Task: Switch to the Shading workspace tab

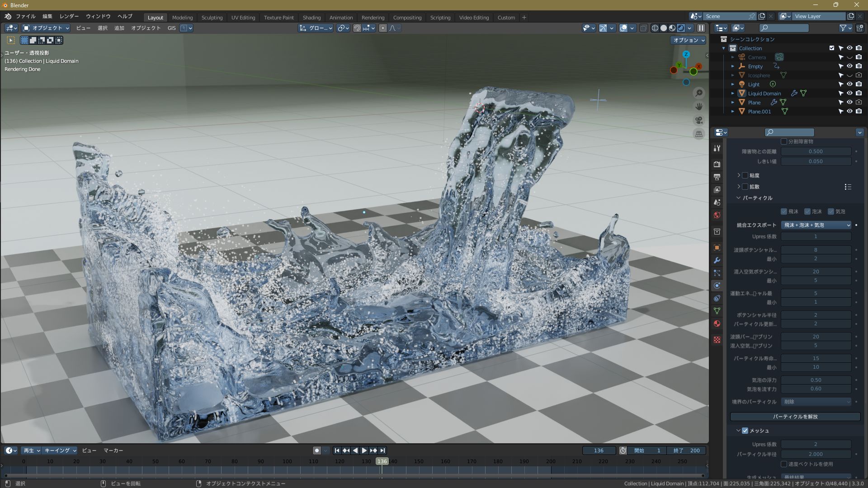Action: tap(311, 18)
